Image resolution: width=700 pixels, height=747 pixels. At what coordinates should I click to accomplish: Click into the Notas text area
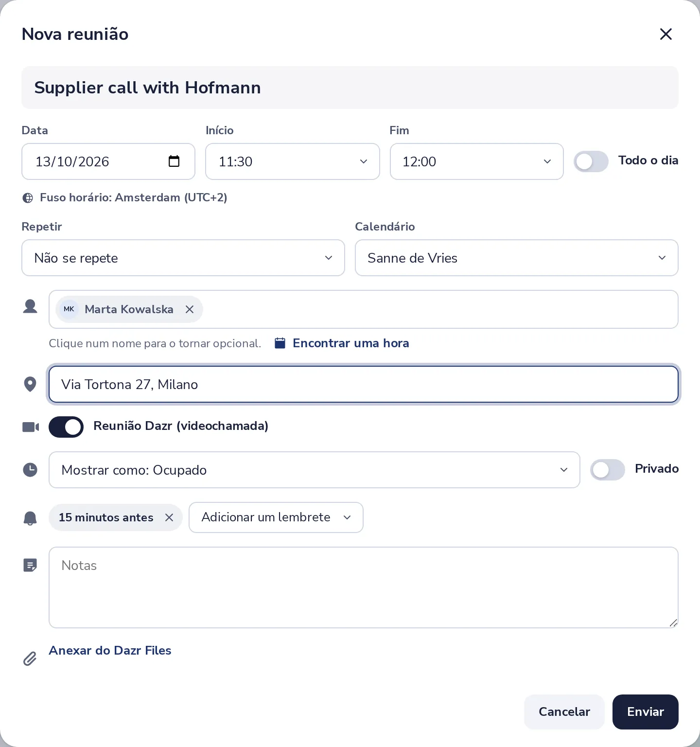pyautogui.click(x=364, y=587)
